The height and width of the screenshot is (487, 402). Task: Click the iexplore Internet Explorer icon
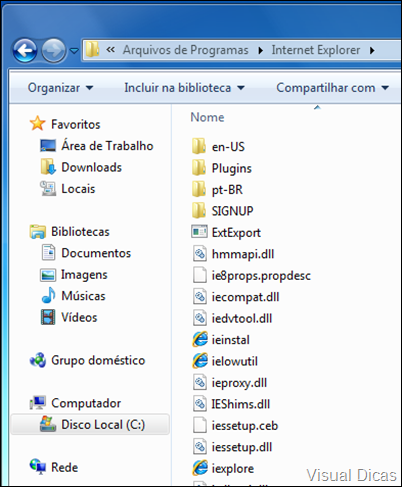click(200, 468)
